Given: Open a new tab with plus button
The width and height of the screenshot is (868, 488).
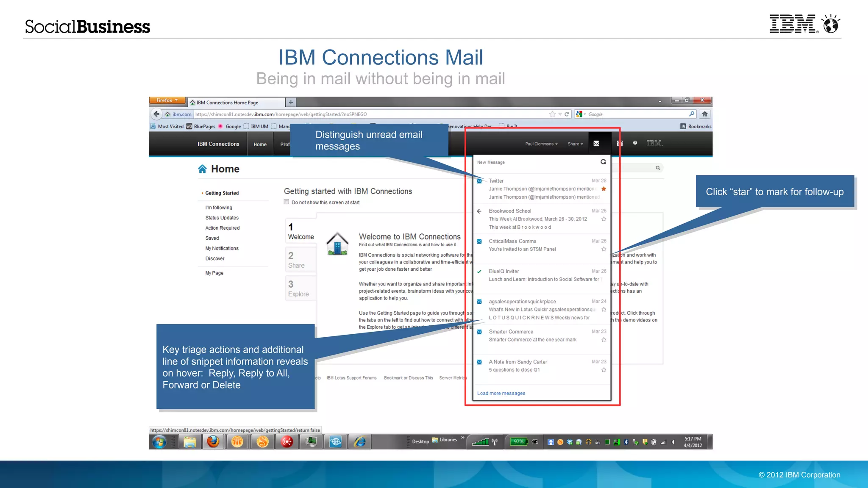Looking at the screenshot, I should [x=291, y=102].
